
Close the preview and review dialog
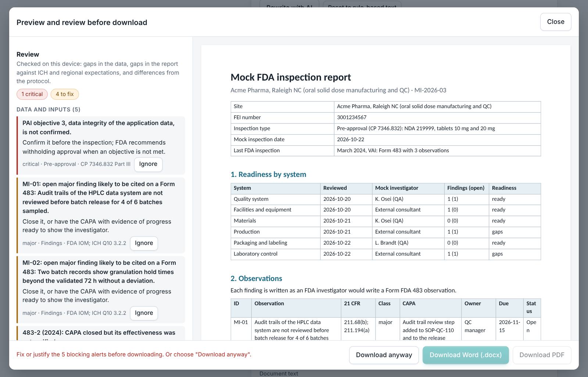pos(555,22)
